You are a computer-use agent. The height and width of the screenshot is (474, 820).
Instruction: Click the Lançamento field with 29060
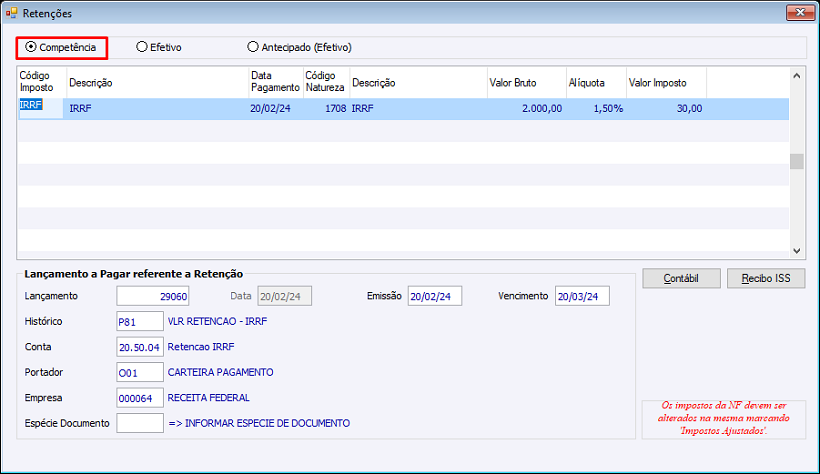click(x=153, y=296)
